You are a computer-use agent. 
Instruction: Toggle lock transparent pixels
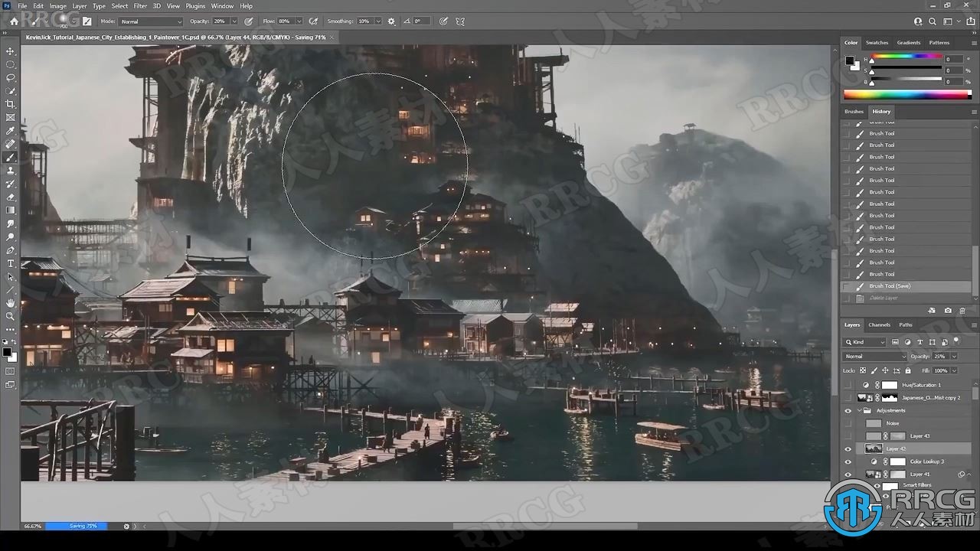tap(863, 370)
